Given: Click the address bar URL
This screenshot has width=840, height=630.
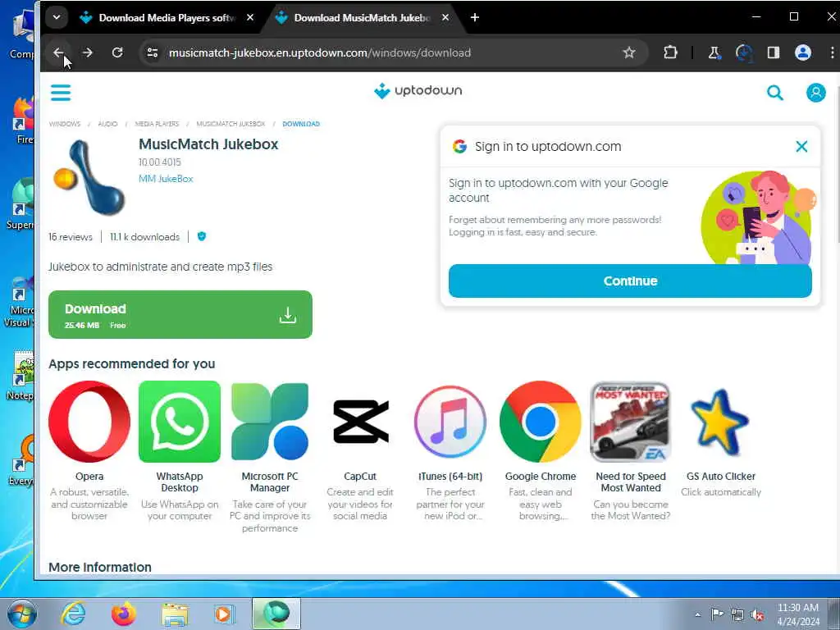Looking at the screenshot, I should pyautogui.click(x=320, y=52).
